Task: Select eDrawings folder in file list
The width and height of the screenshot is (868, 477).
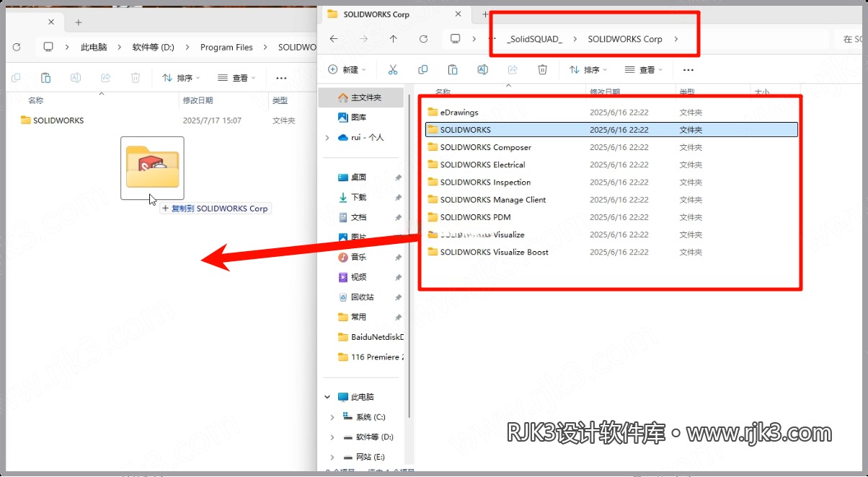Action: point(459,113)
